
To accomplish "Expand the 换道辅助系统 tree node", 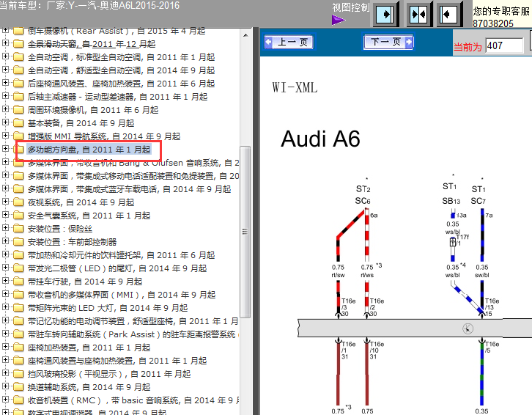I will pos(5,386).
